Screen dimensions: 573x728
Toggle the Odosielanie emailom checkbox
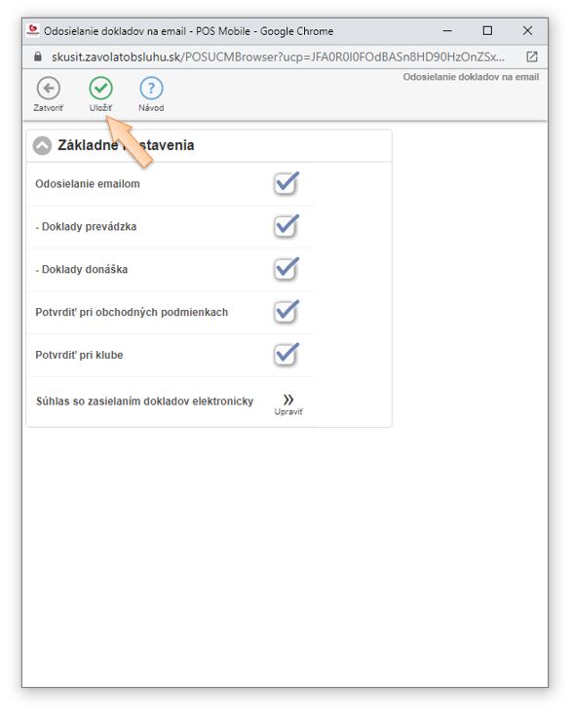click(x=286, y=183)
